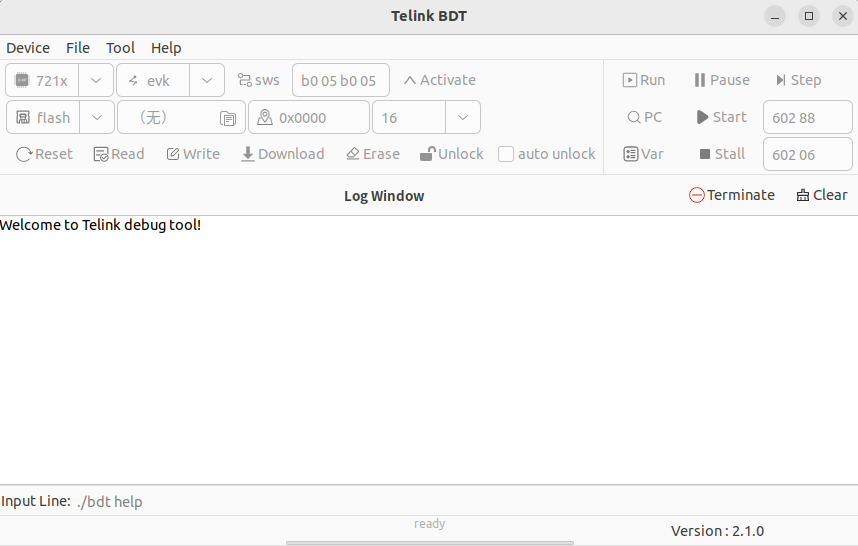Click the horizontal scrollbar at bottom

click(x=430, y=543)
